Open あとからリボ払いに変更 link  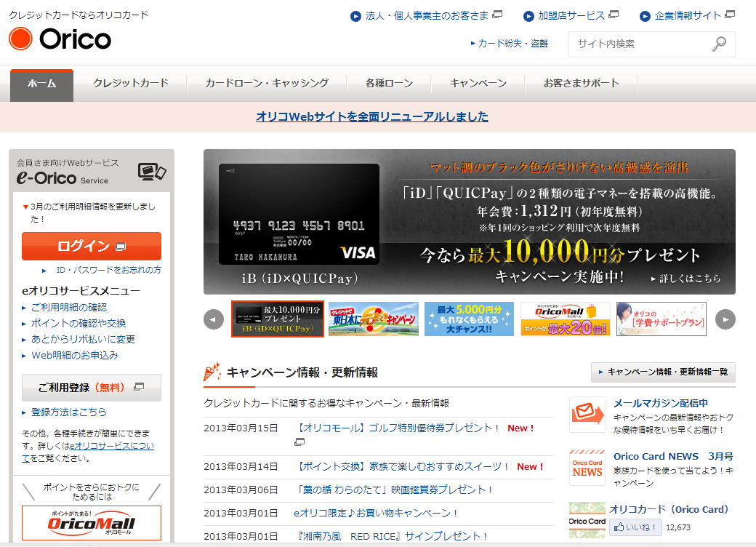click(84, 339)
